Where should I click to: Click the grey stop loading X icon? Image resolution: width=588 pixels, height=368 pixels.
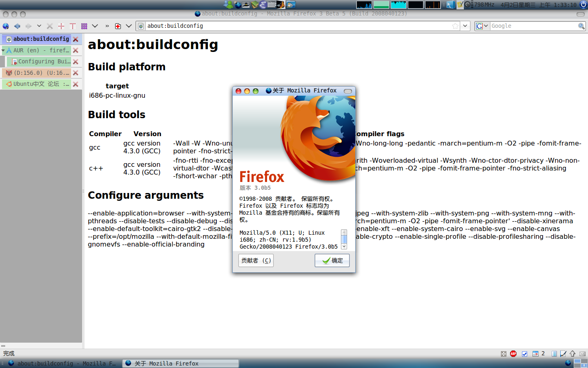[50, 26]
